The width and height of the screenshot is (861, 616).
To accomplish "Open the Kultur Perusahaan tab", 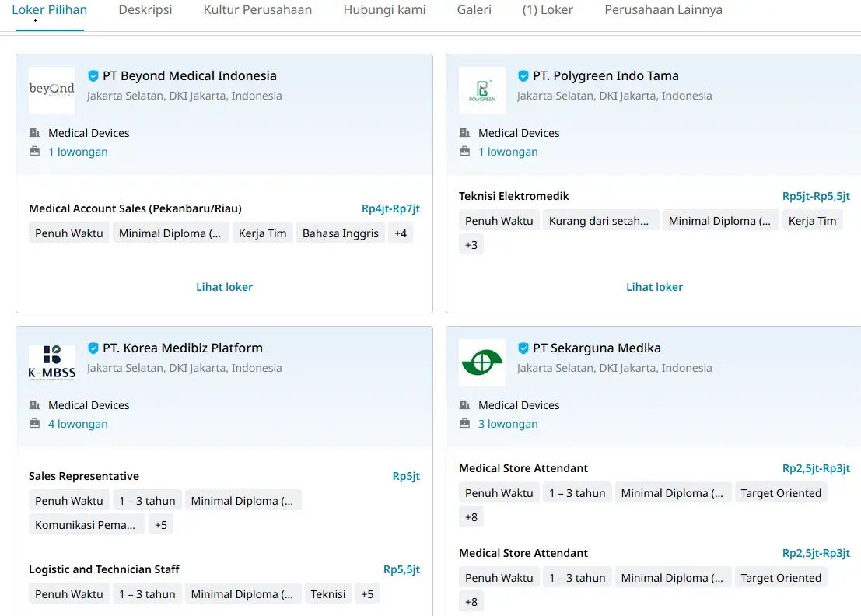I will click(257, 10).
